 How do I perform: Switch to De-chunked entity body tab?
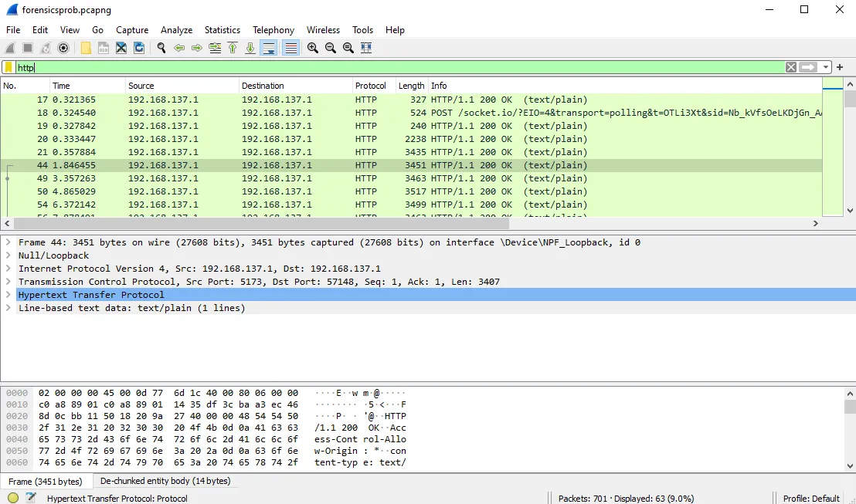tap(165, 481)
